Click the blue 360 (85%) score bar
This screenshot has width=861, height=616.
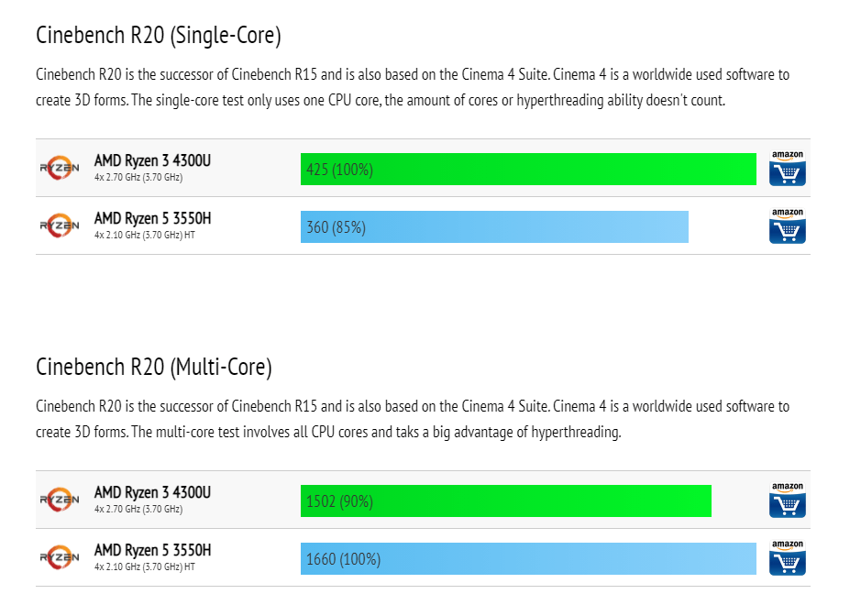494,226
